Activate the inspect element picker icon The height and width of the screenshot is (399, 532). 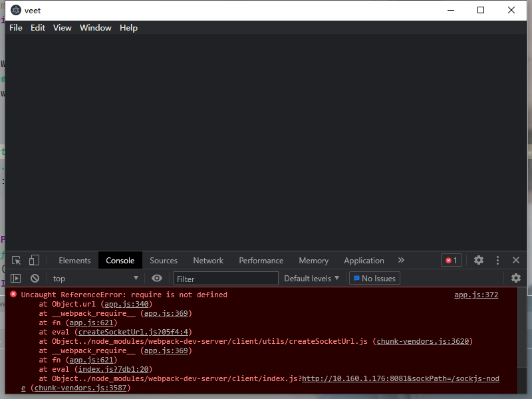click(x=16, y=260)
